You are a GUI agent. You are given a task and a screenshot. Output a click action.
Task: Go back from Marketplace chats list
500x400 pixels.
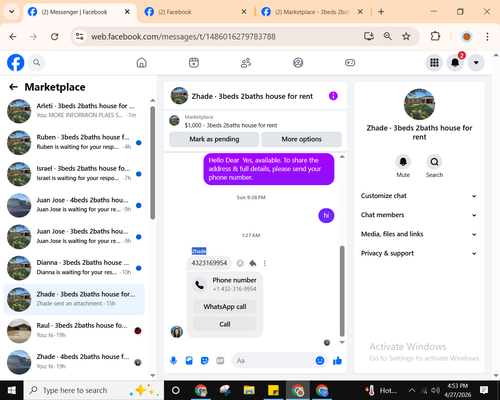13,87
